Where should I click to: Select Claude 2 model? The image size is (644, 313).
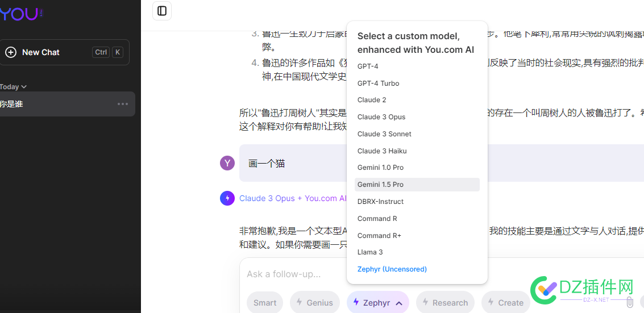[x=417, y=100]
